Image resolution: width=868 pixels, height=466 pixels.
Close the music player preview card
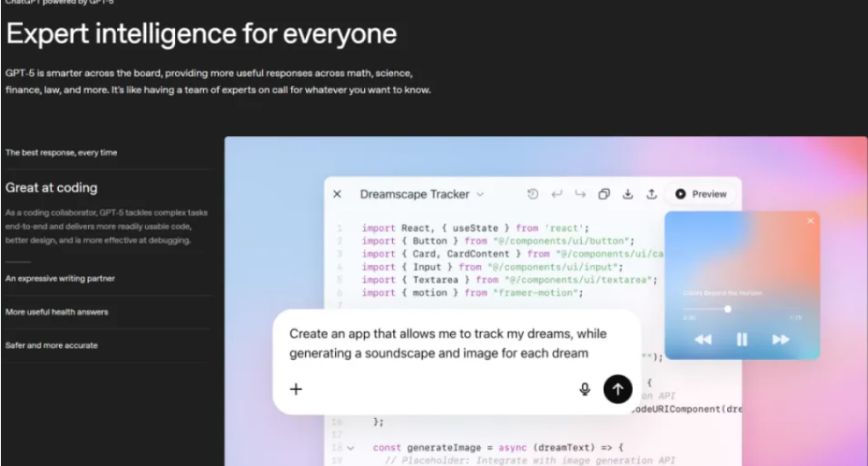point(811,221)
